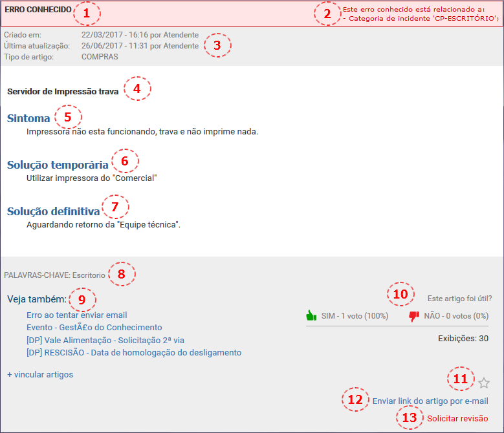Click 'Impressora não esta funcionando' symptom text
Viewport: 504px width, 433px height.
tap(142, 132)
